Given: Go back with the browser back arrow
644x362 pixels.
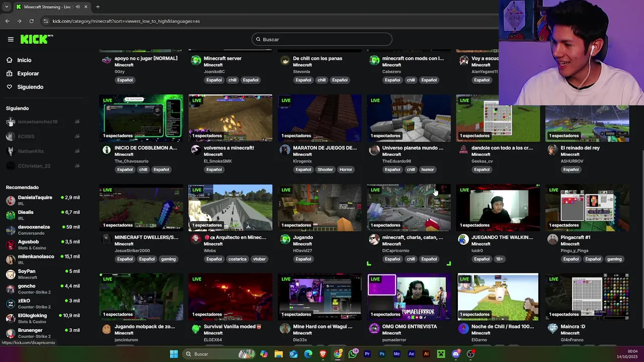Looking at the screenshot, I should click(7, 21).
